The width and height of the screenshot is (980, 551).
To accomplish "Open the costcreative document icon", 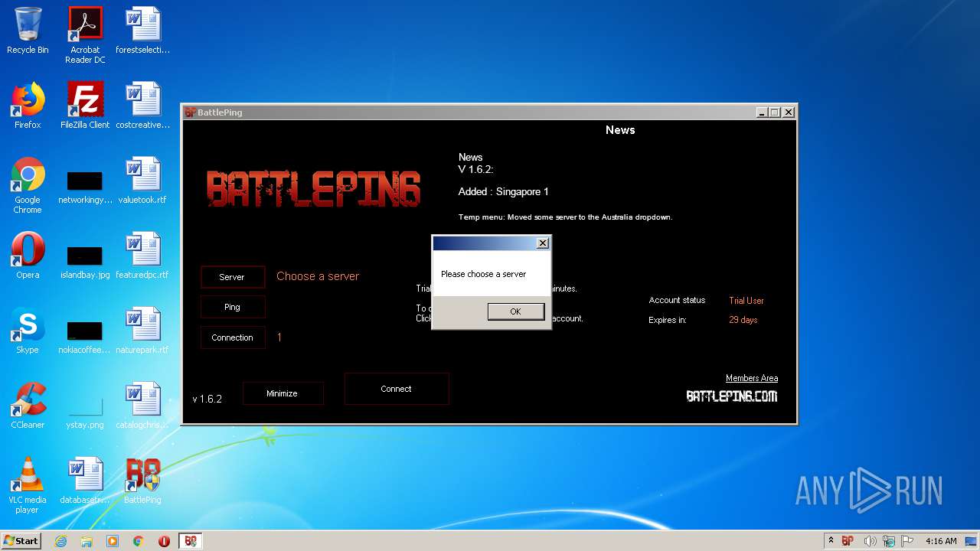I will pos(142,106).
